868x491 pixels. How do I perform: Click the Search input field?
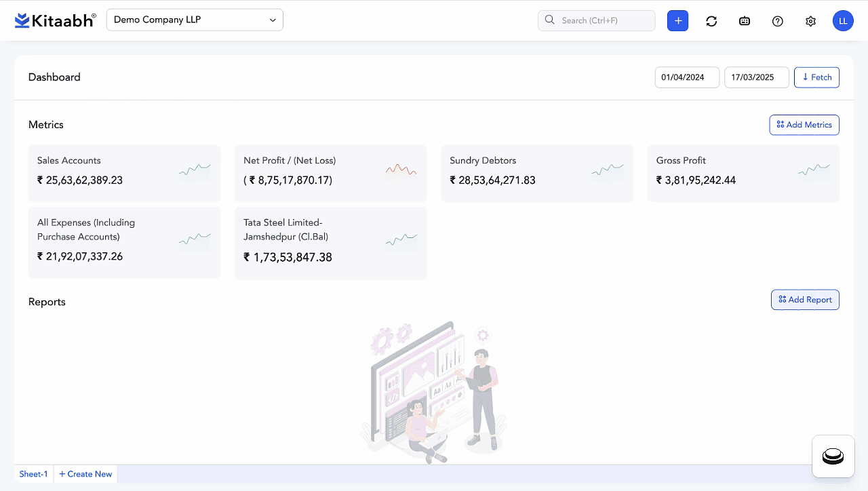(597, 20)
